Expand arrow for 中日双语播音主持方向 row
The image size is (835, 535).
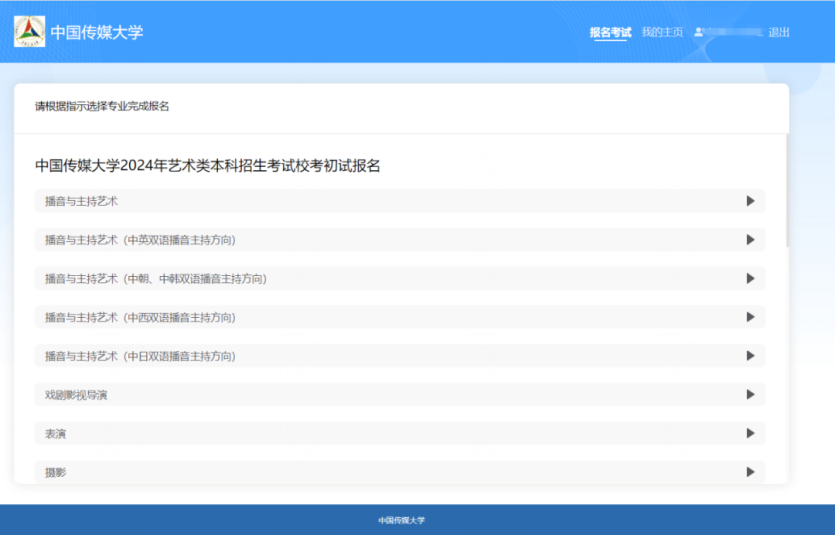coord(750,356)
